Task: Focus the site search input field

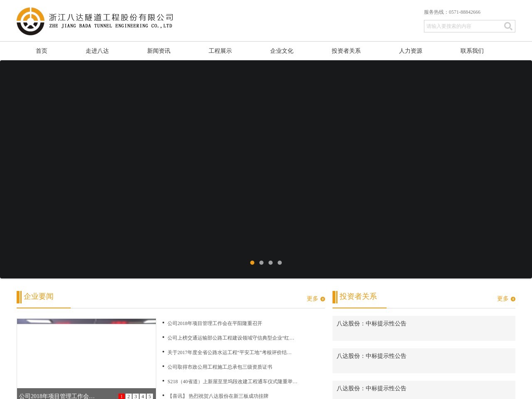Action: tap(463, 26)
